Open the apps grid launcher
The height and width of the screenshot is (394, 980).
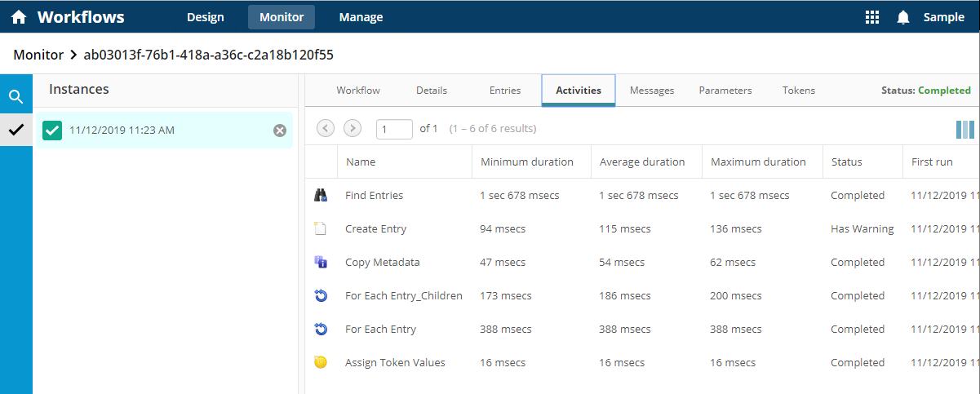871,17
